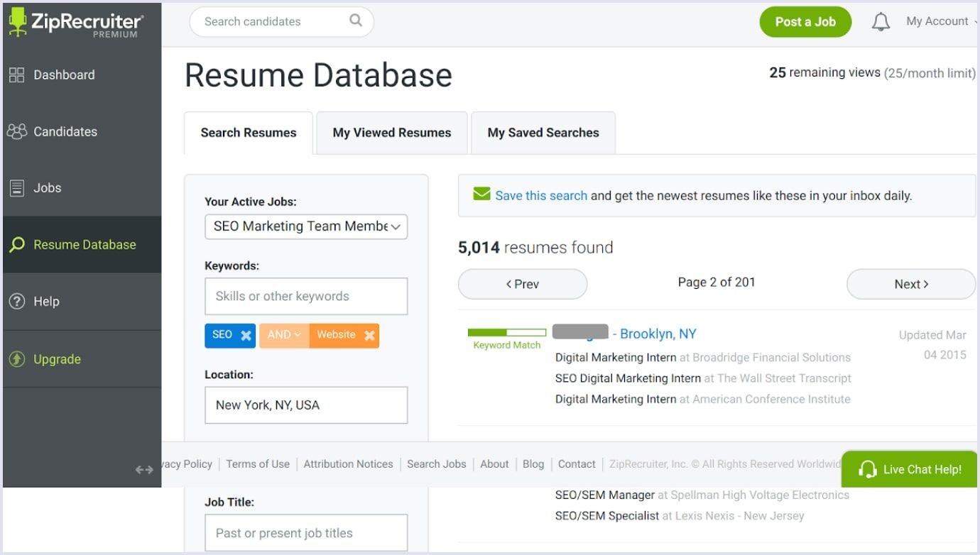The height and width of the screenshot is (555, 980).
Task: Open the Brooklyn, NY candidate link
Action: 658,334
